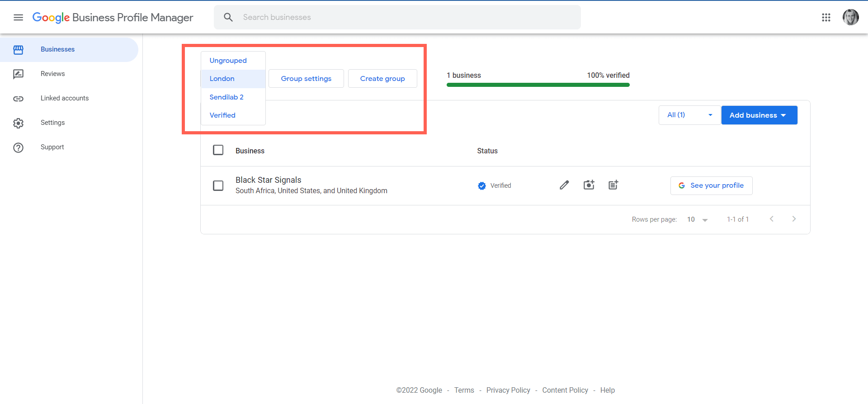Go to previous page arrow
Screen dimensions: 868x404
click(x=772, y=219)
